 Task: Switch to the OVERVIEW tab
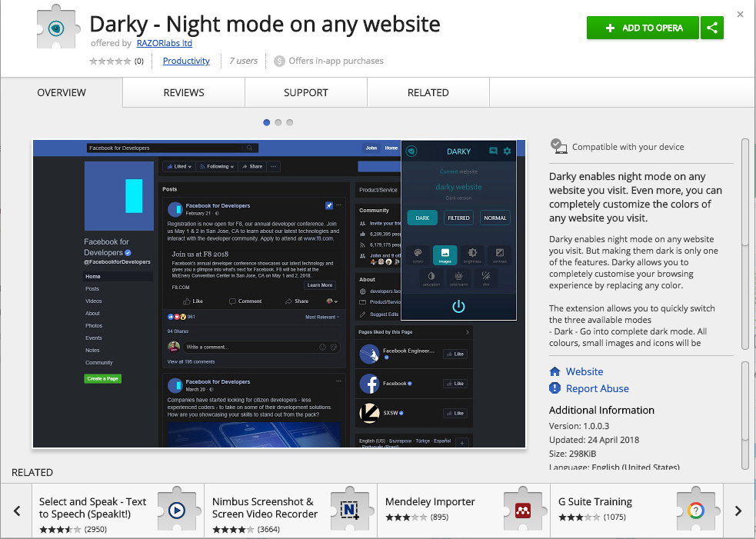[62, 92]
